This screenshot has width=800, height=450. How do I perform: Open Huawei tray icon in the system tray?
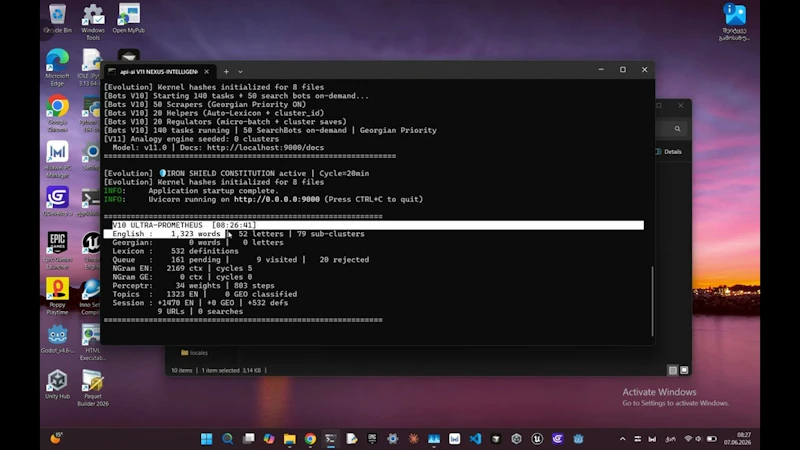[x=652, y=439]
